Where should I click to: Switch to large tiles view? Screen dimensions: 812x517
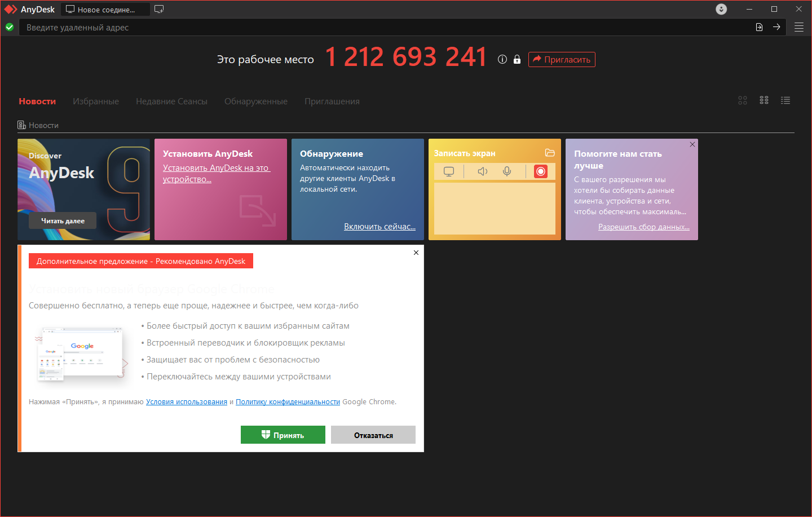point(743,100)
